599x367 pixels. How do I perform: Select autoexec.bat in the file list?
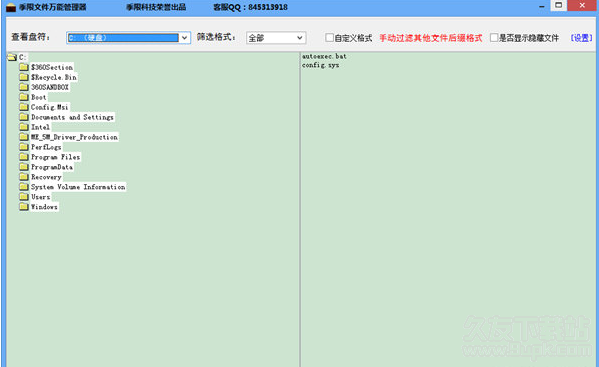pos(324,56)
